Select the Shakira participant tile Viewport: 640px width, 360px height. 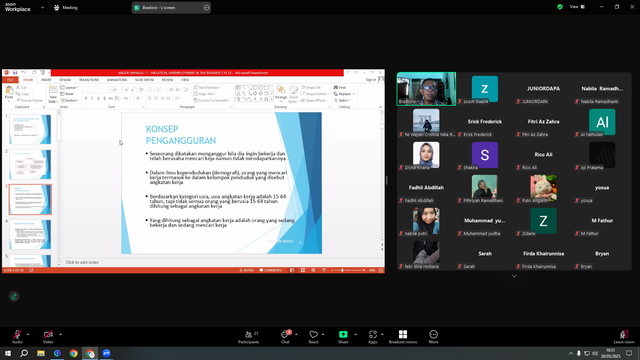pyautogui.click(x=485, y=155)
